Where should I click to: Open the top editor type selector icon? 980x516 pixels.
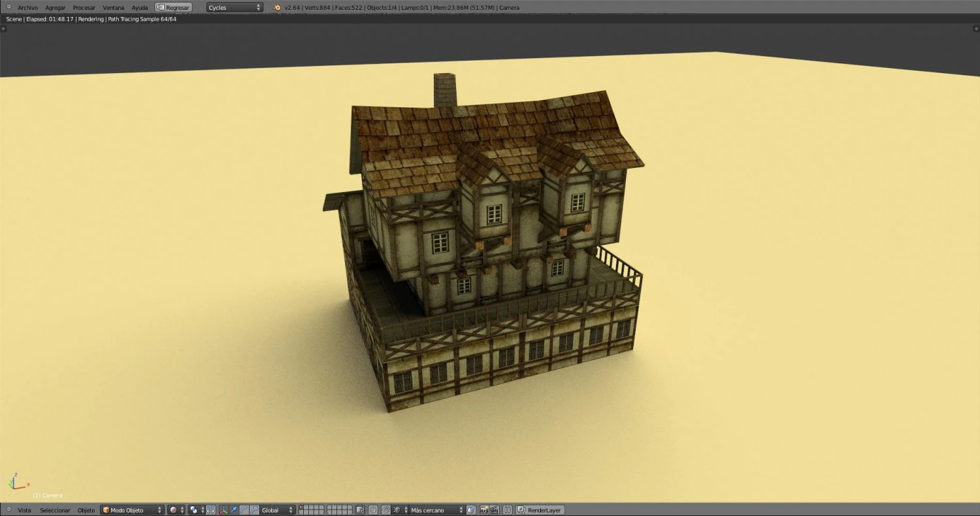[x=8, y=7]
